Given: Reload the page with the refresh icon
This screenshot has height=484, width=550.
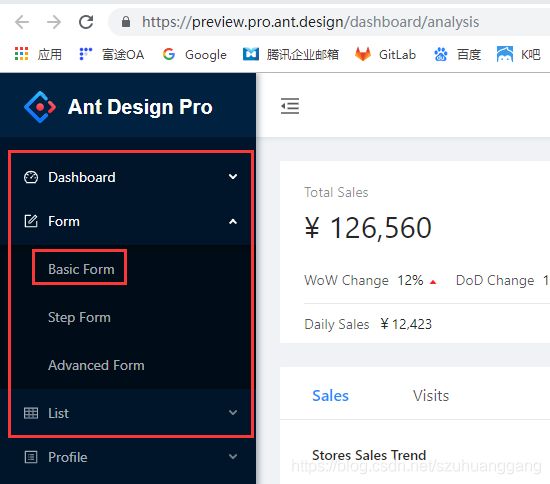Looking at the screenshot, I should click(86, 22).
